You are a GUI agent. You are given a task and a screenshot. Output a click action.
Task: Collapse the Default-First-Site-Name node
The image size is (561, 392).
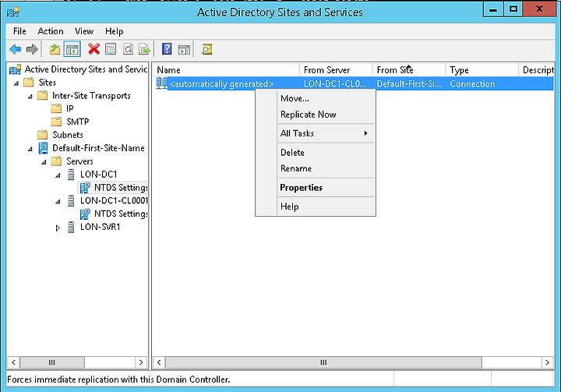point(30,149)
